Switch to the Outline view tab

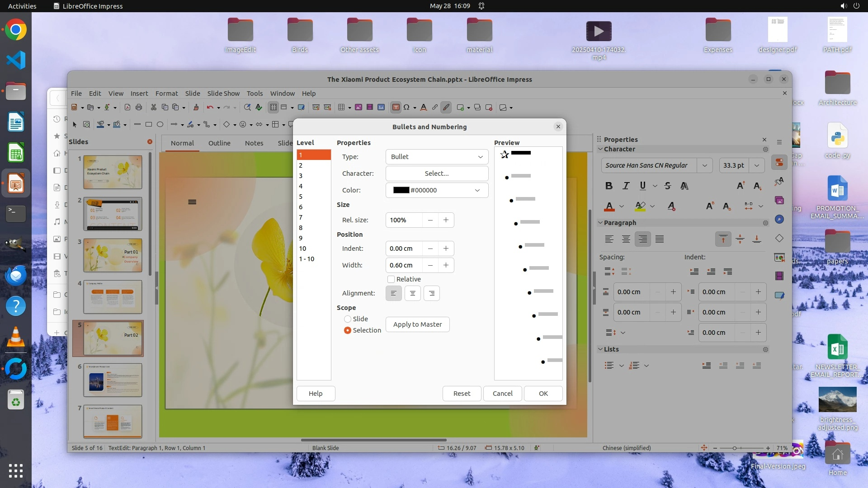tap(219, 143)
